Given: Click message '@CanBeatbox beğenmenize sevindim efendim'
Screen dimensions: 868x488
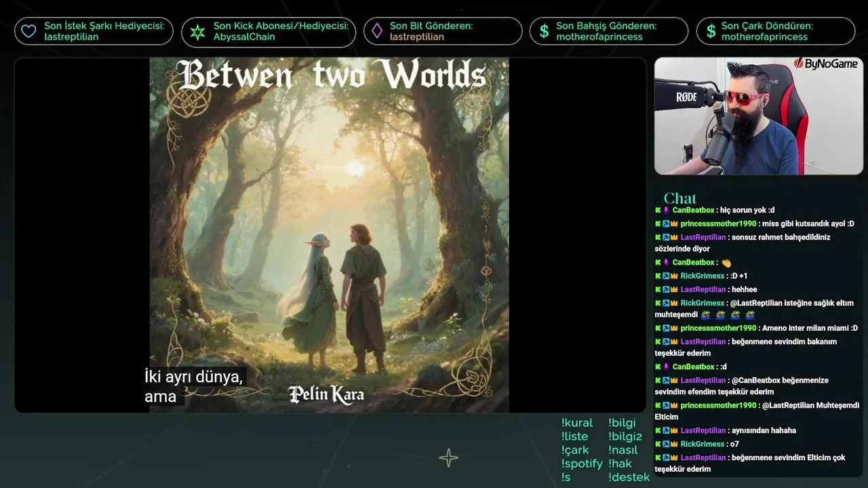Looking at the screenshot, I should pos(742,386).
